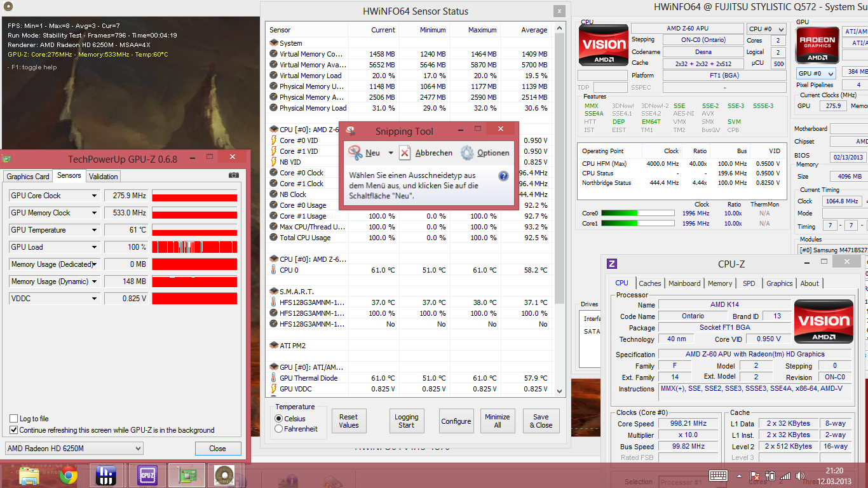
Task: Click the S.M.A.R.T. group drive icon
Action: coord(274,292)
